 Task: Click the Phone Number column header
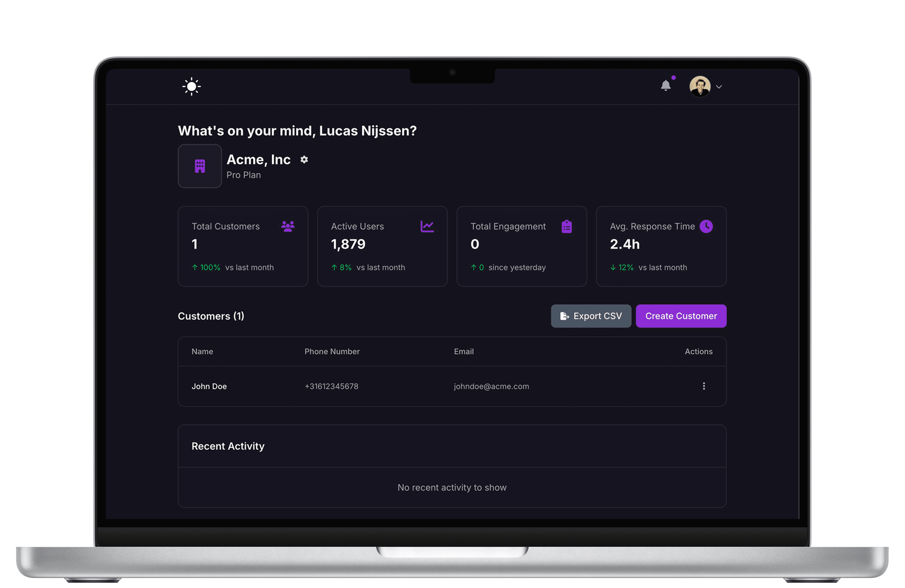coord(332,351)
